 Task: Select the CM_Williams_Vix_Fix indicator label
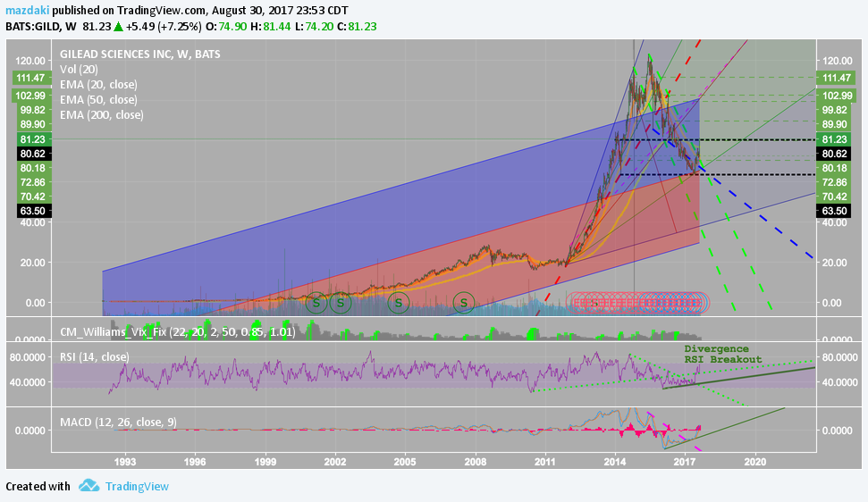[x=178, y=332]
